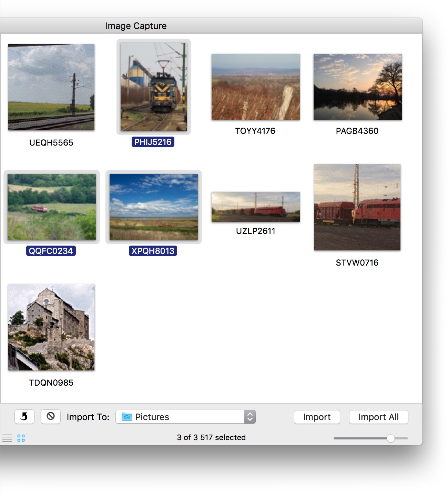Open the Import To Pictures dropdown

coord(185,417)
